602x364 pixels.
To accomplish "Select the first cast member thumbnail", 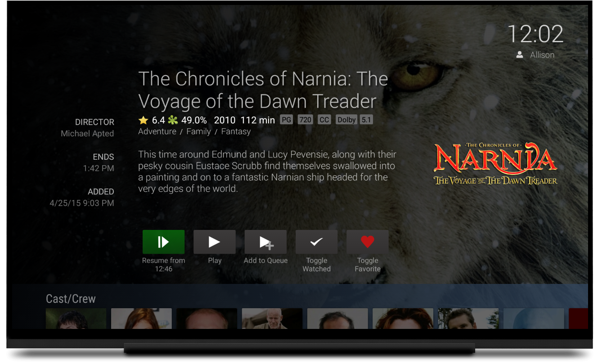I will 76,319.
